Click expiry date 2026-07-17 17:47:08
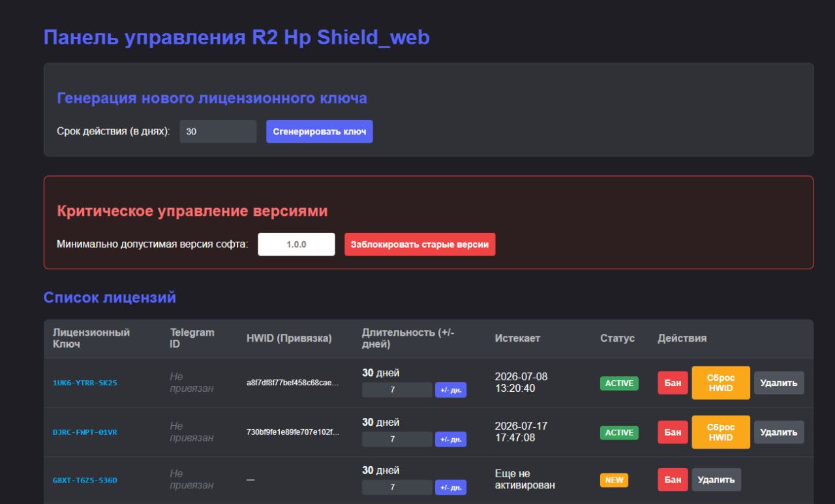The width and height of the screenshot is (835, 504). click(x=521, y=432)
